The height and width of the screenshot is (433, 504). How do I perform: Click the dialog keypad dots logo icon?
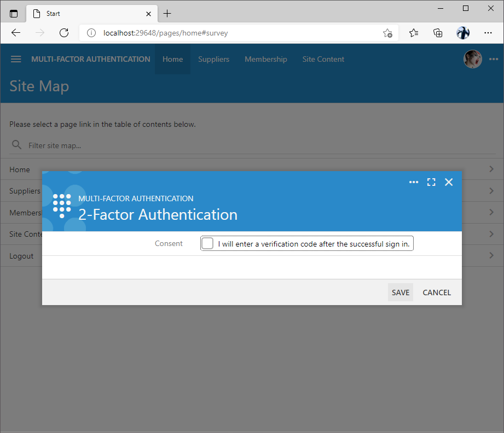(x=62, y=206)
